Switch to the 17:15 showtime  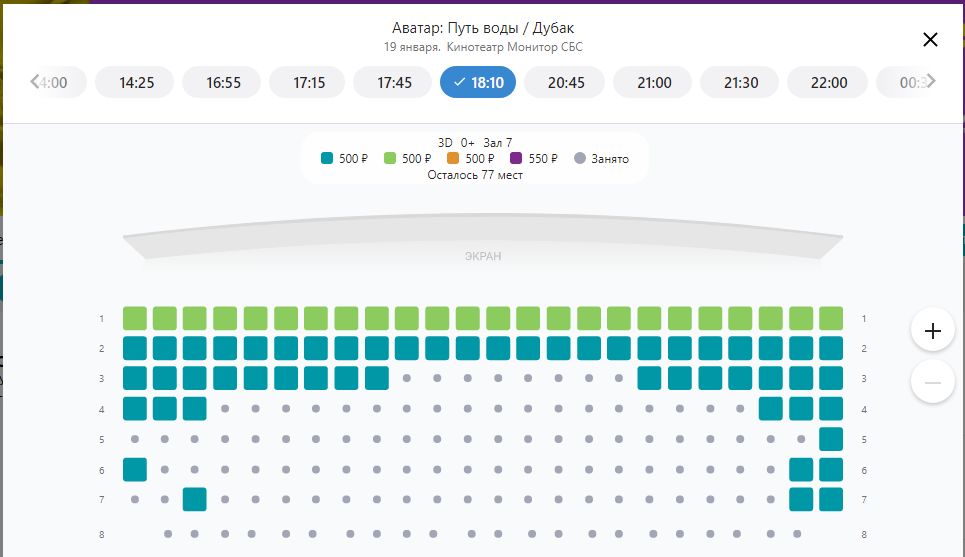[309, 83]
